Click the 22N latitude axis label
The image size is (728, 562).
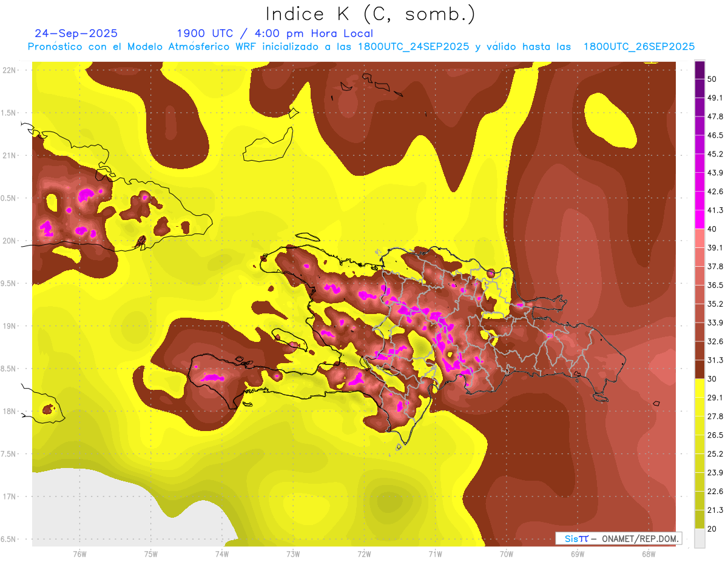(x=10, y=70)
